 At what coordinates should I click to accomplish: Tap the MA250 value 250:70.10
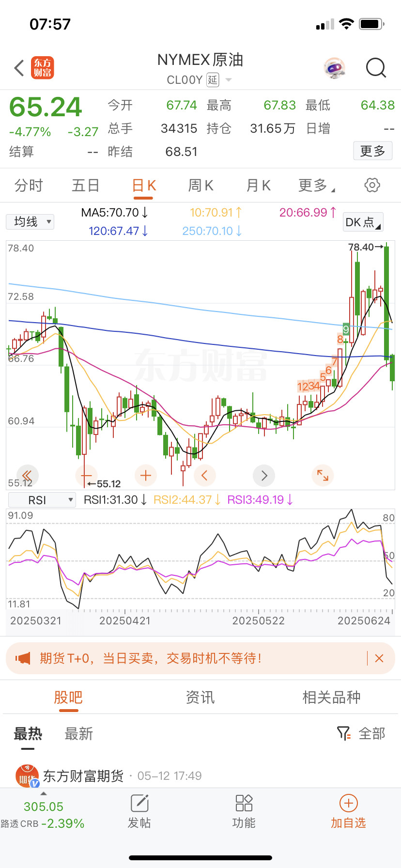(x=212, y=231)
